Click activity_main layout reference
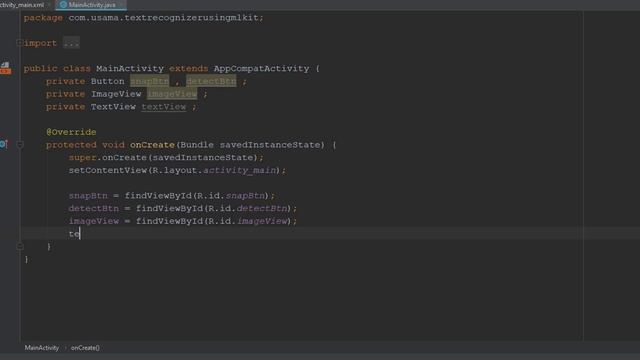This screenshot has width=640, height=360. [x=240, y=170]
